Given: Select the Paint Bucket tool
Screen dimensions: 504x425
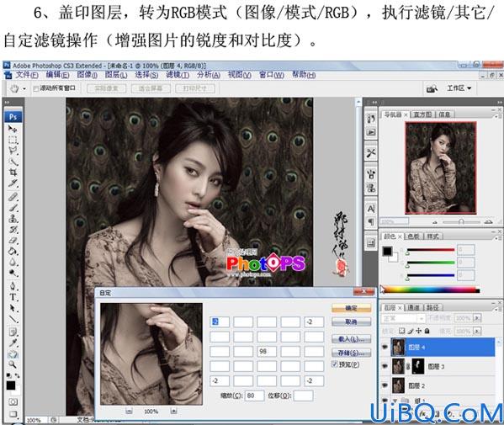Looking at the screenshot, I should coord(13,251).
